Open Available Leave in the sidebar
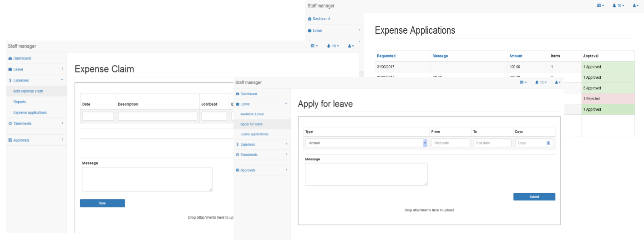Viewport: 644px width, 246px height. [x=252, y=114]
